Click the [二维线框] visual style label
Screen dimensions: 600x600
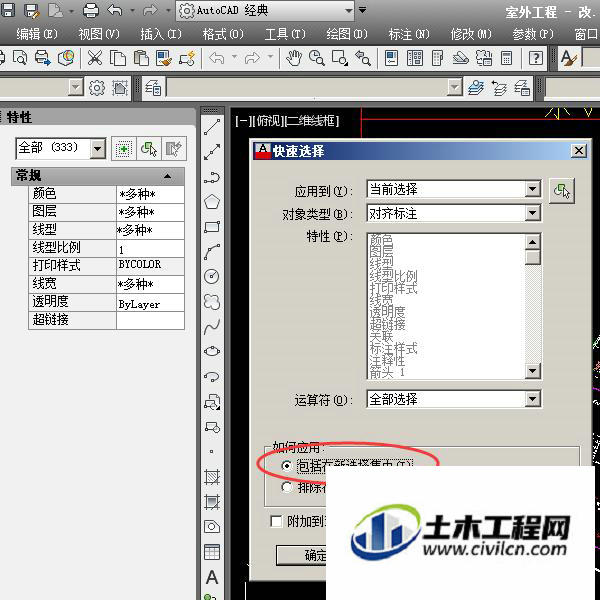pyautogui.click(x=312, y=121)
